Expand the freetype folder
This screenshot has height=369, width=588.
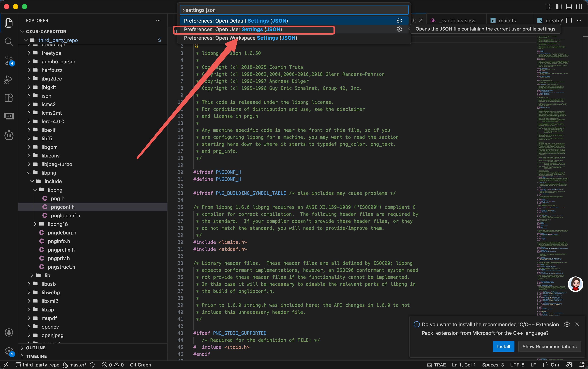click(x=51, y=53)
